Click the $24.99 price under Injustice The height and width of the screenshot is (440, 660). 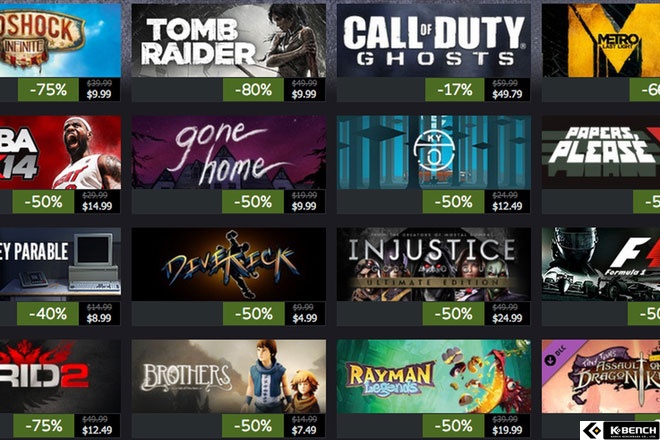coord(507,318)
